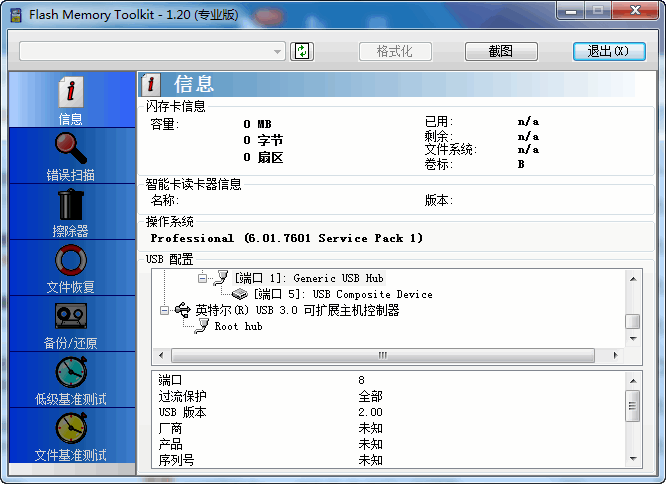
Task: Click the details list scrollbar thumb
Action: tap(633, 406)
